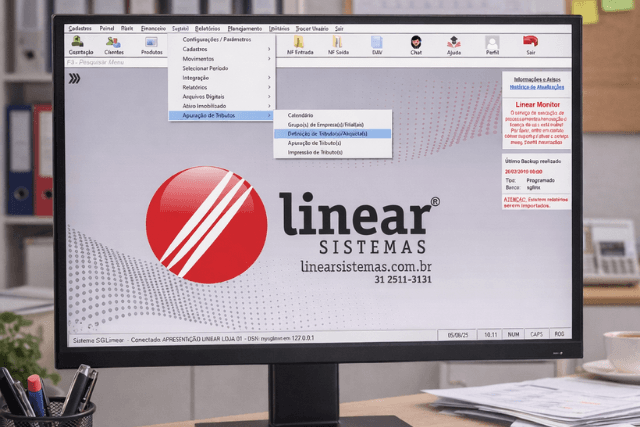Expand side panel with triple chevron icon

pos(74,78)
